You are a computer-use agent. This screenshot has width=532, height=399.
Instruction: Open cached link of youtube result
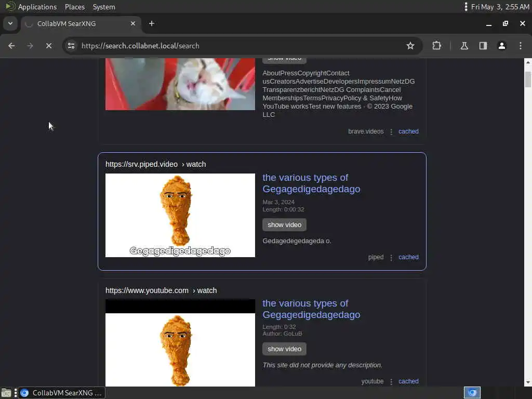408,381
